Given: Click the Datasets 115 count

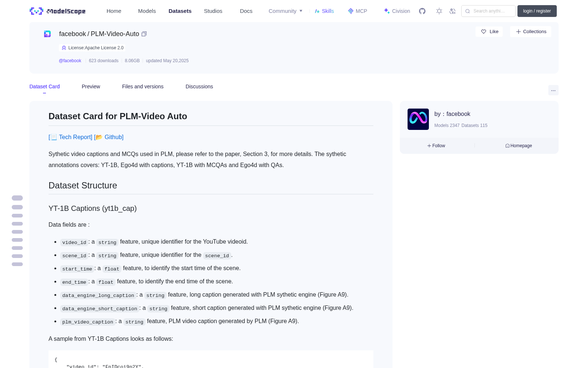Looking at the screenshot, I should [474, 125].
